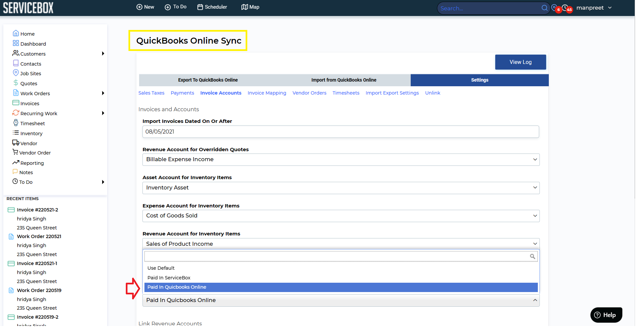Open To Do from top bar
The width and height of the screenshot is (644, 332).
(x=176, y=7)
